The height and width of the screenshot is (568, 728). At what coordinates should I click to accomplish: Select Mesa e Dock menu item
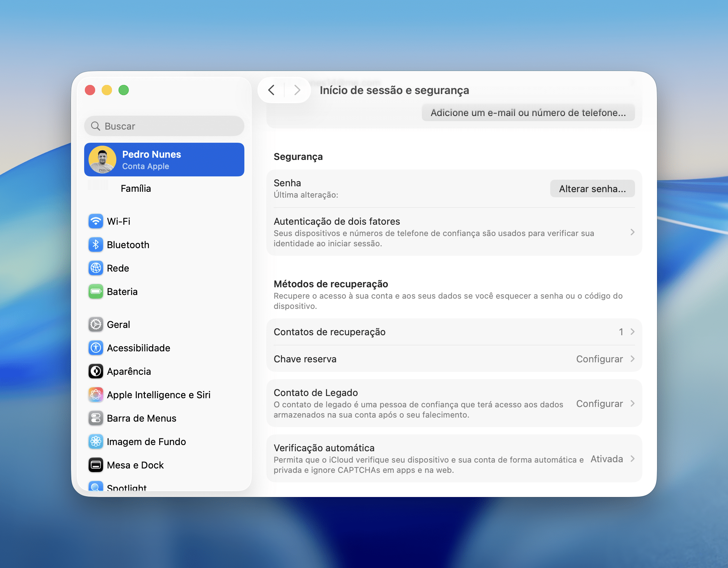coord(135,465)
